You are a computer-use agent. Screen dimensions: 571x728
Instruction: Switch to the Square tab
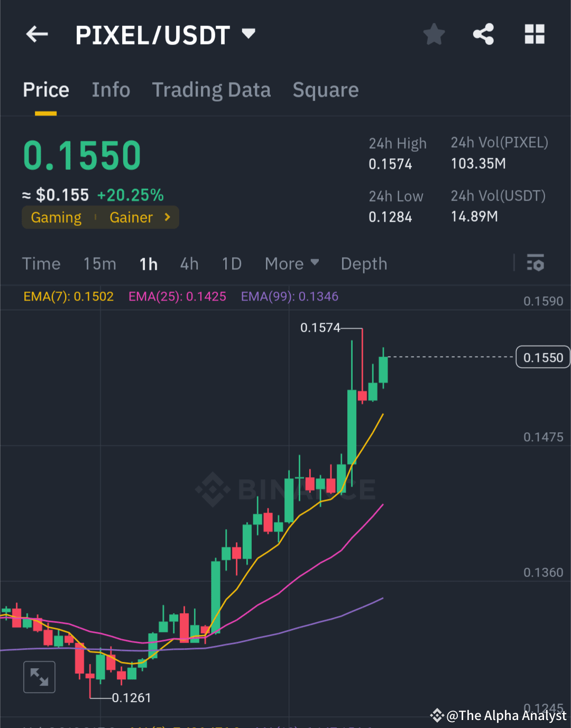pyautogui.click(x=325, y=90)
